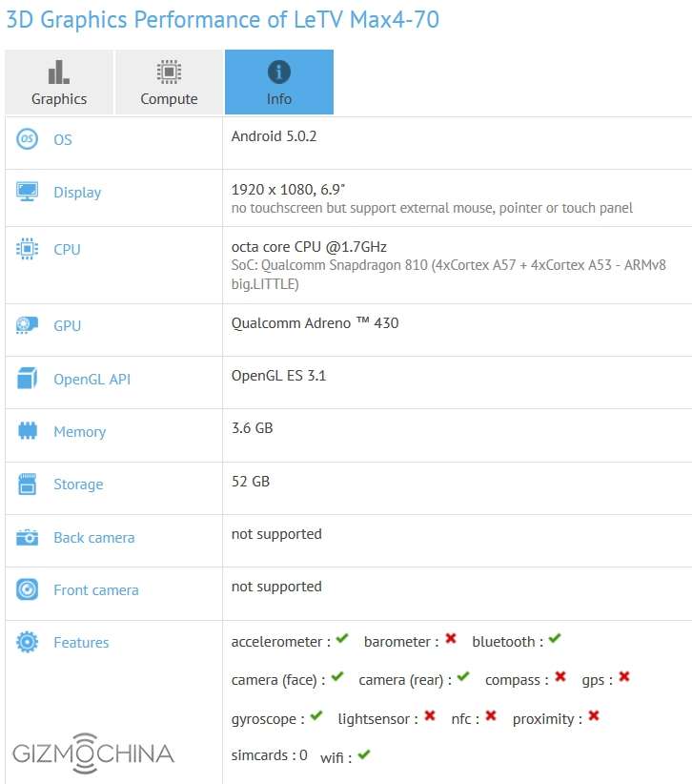The width and height of the screenshot is (692, 784).
Task: Click the Features gear icon
Action: pyautogui.click(x=27, y=642)
